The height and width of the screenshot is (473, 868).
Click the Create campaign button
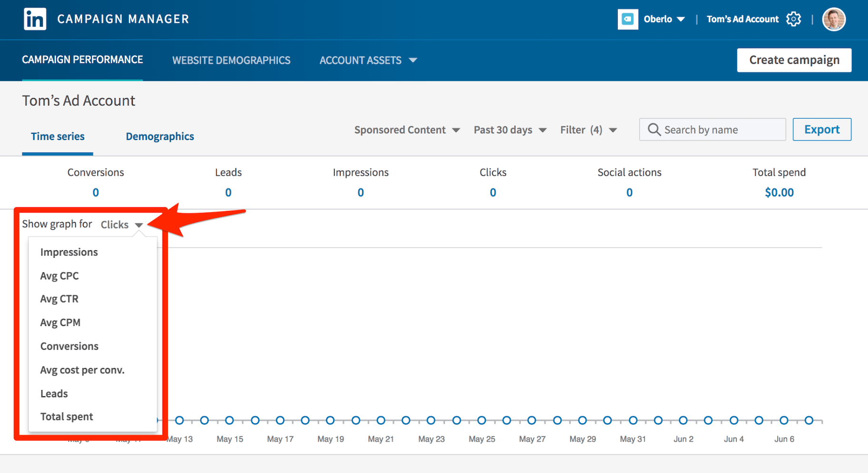click(794, 60)
